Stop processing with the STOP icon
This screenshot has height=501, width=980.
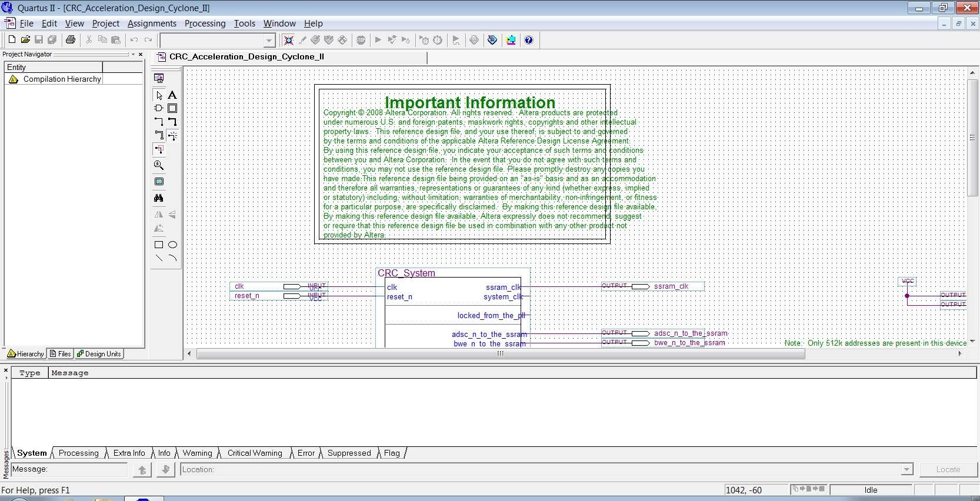point(361,40)
